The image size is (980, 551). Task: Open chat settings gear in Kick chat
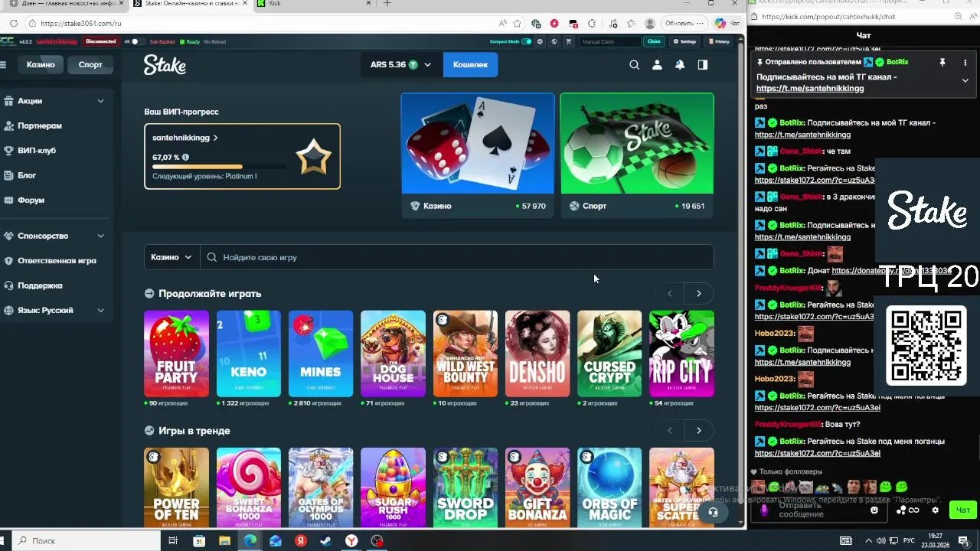[935, 510]
